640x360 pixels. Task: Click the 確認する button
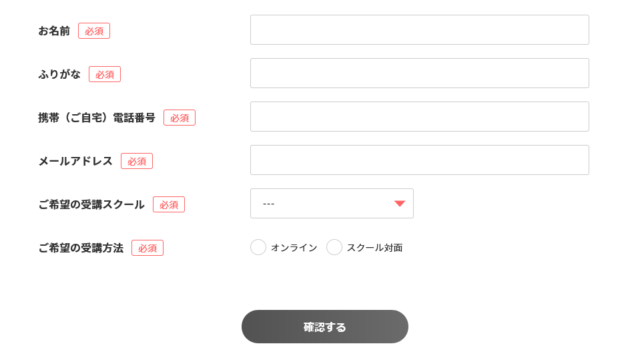click(325, 327)
